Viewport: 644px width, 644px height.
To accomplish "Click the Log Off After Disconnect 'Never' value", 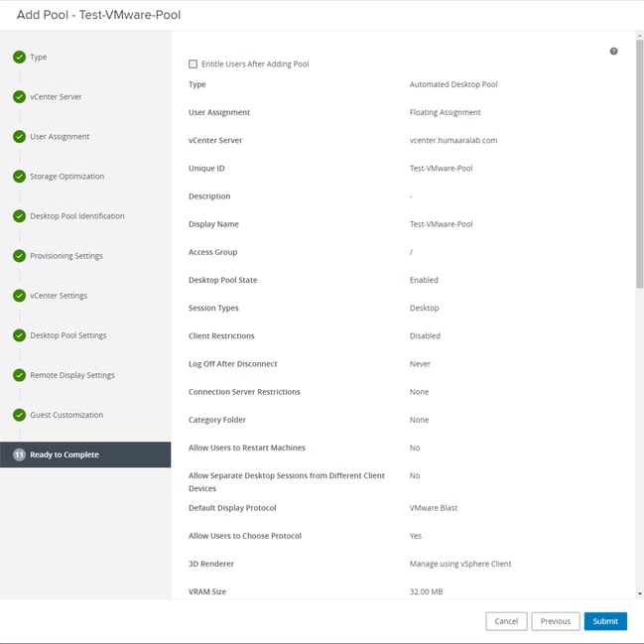I will (420, 363).
